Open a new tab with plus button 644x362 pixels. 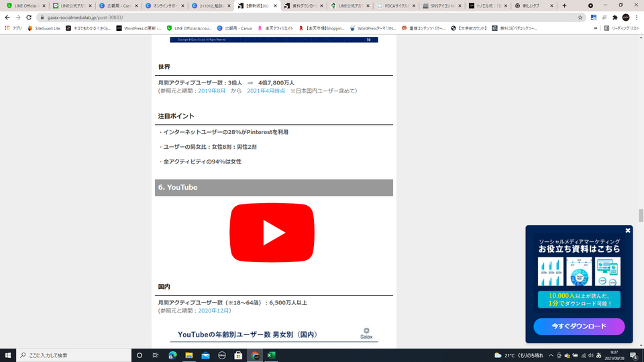564,5
